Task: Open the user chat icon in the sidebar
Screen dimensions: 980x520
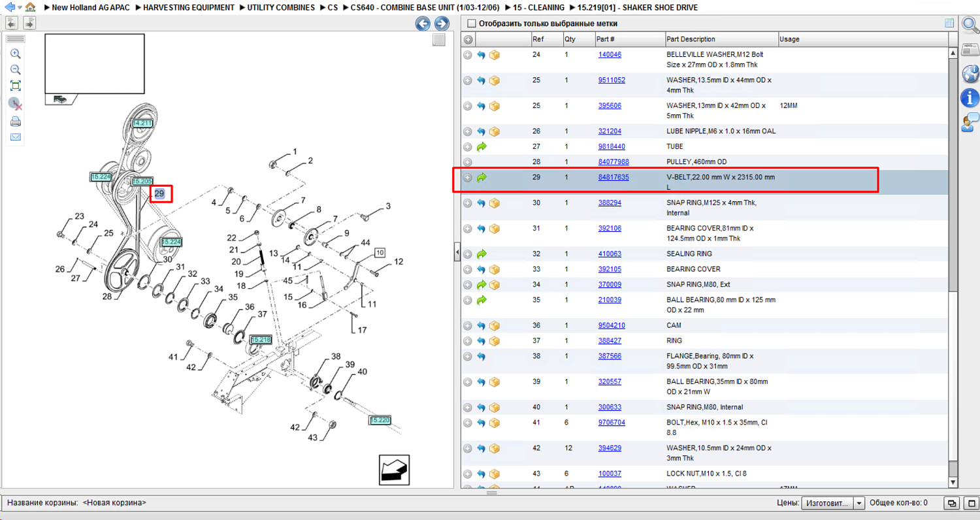Action: pos(970,122)
